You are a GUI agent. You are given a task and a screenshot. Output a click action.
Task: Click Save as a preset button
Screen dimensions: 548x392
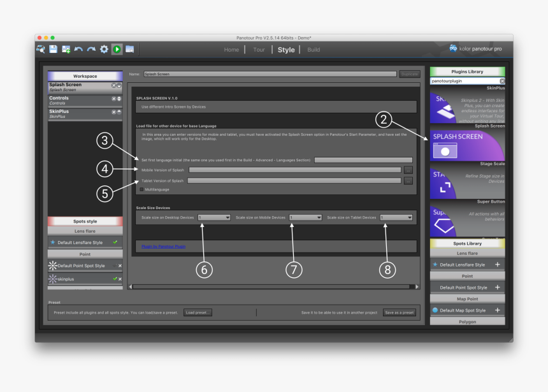click(399, 312)
